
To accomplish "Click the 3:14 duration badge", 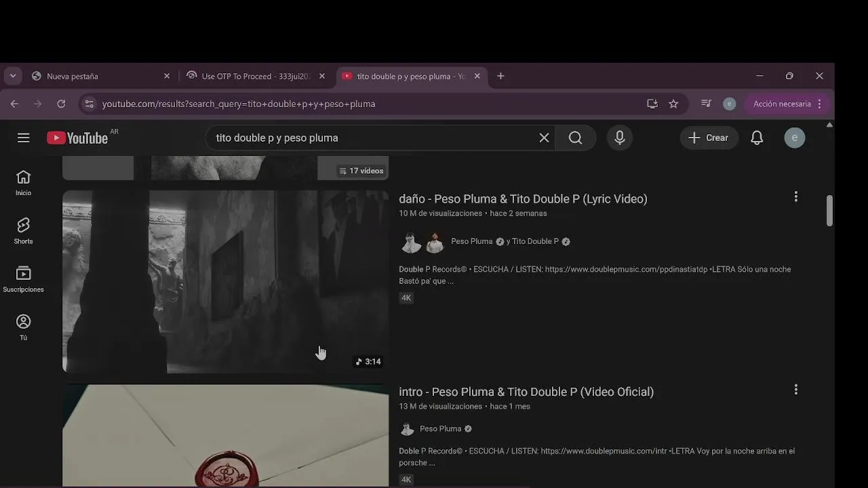I will (368, 361).
